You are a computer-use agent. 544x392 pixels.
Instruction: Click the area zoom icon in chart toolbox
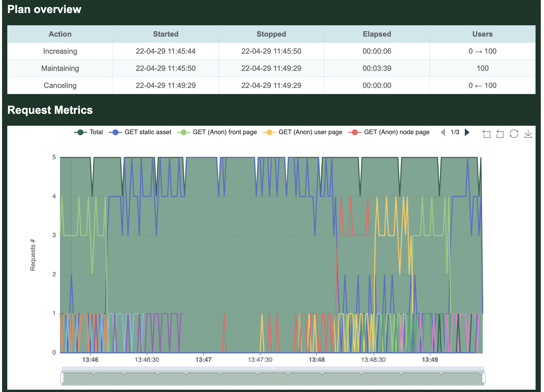(486, 134)
